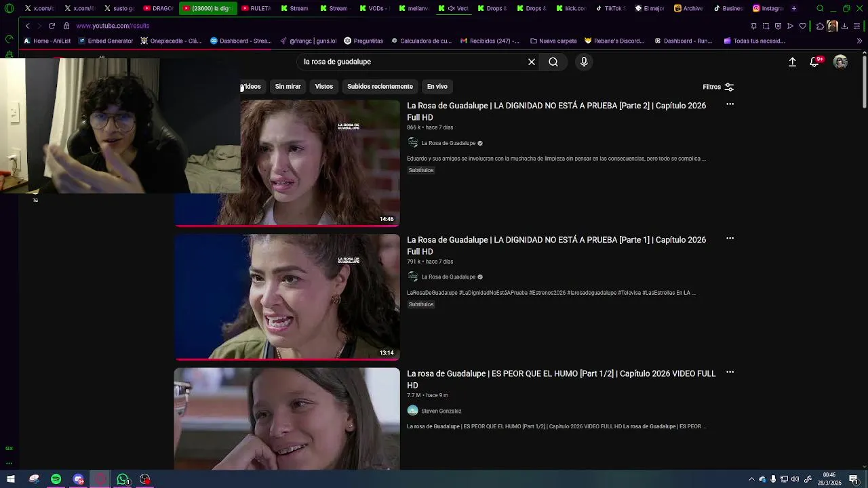Open the Opera GX menu logo
868x488 pixels.
coord(9,9)
